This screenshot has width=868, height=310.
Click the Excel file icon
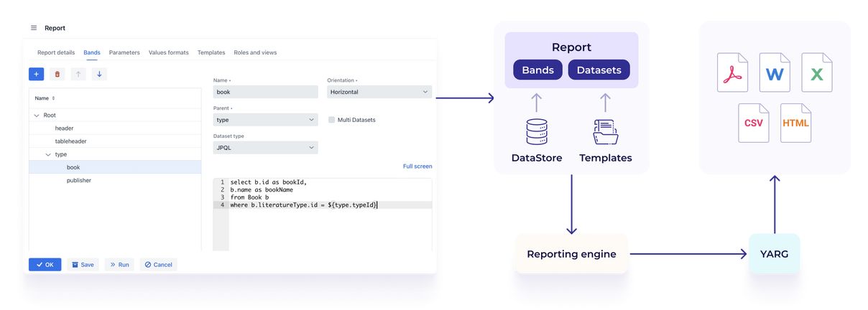817,72
